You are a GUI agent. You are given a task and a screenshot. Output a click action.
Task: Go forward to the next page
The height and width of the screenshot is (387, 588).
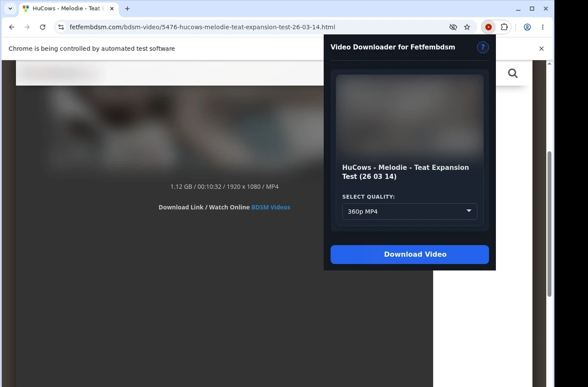(27, 27)
